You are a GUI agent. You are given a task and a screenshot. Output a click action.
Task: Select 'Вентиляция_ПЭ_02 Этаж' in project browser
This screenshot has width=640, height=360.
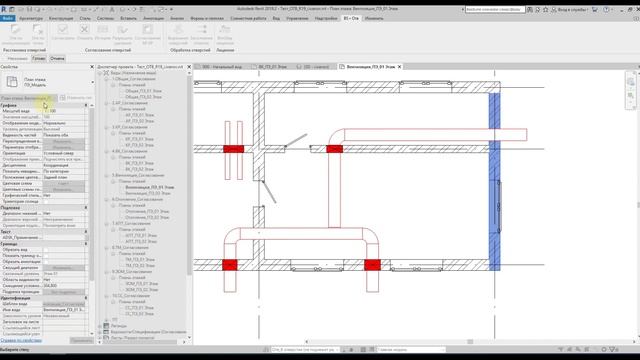[x=148, y=193]
